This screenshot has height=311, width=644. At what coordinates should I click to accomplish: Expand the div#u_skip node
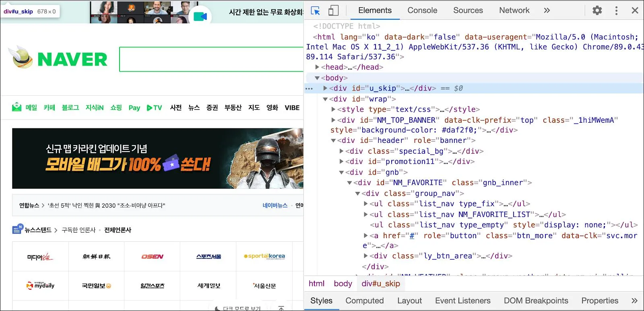click(325, 88)
